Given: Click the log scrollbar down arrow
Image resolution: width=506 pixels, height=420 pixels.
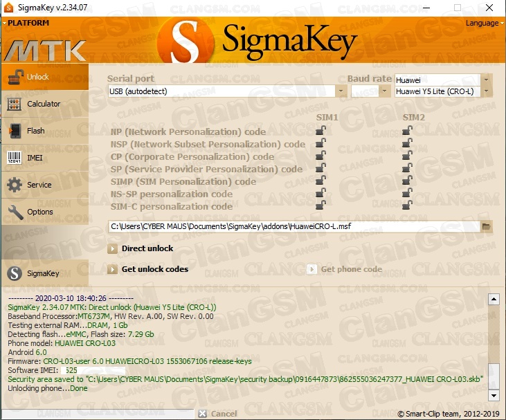Looking at the screenshot, I should pos(494,395).
